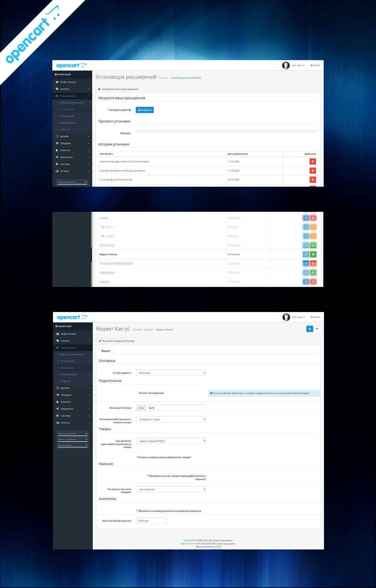
Task: Open Что делать при ноле товаров dropdown
Action: point(171,489)
